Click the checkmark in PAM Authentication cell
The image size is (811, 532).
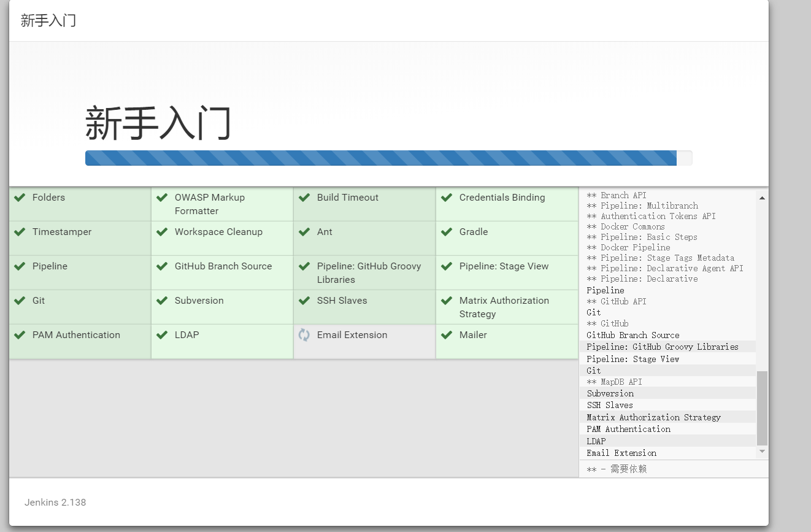(20, 335)
